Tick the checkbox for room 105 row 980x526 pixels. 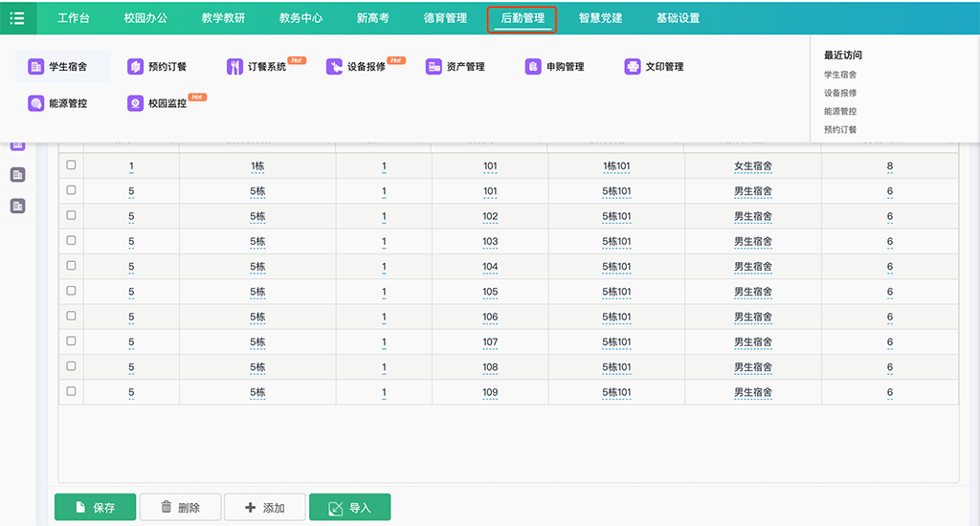(x=71, y=291)
